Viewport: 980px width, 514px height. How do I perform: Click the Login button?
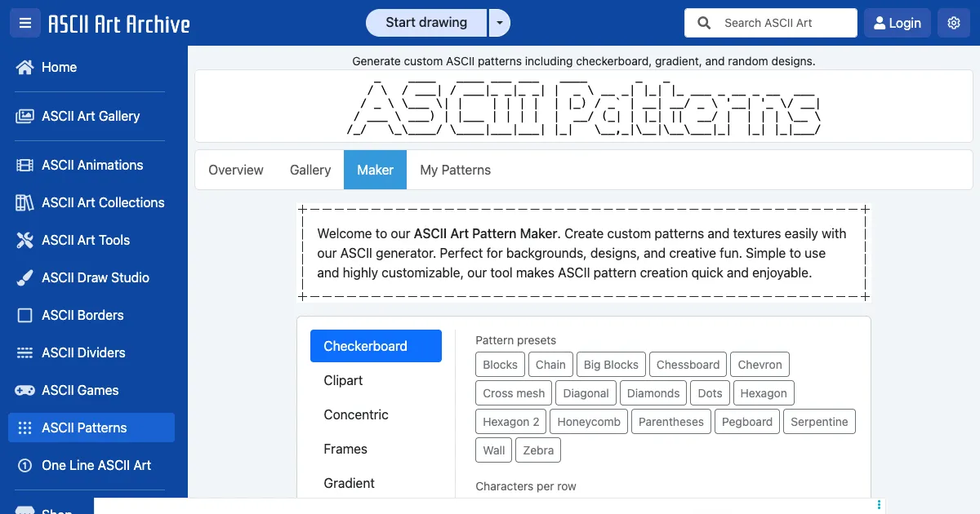(x=897, y=23)
